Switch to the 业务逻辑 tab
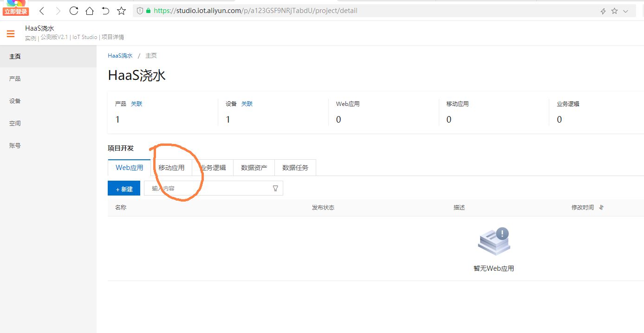The width and height of the screenshot is (644, 333). [213, 168]
